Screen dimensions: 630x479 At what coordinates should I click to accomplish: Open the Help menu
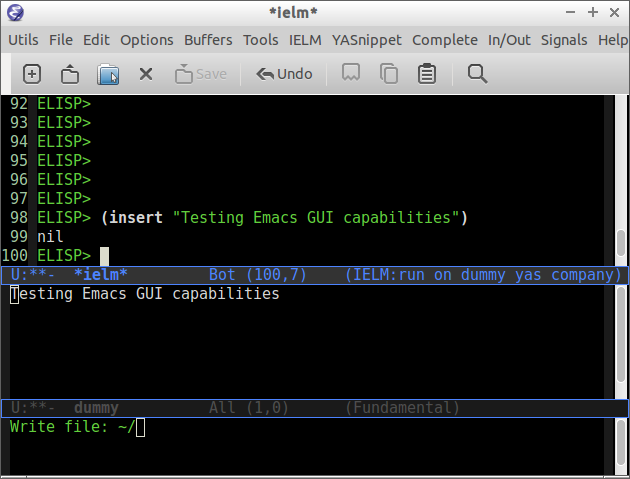click(x=613, y=40)
